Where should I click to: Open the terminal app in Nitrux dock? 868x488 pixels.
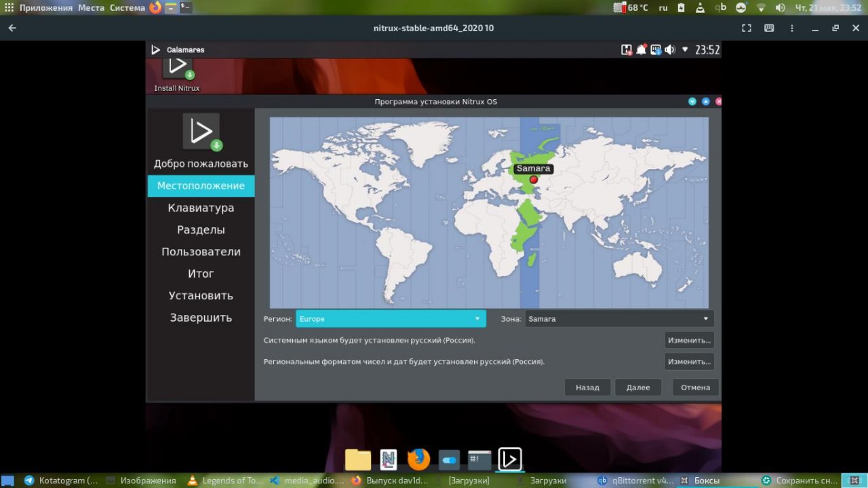click(x=479, y=459)
